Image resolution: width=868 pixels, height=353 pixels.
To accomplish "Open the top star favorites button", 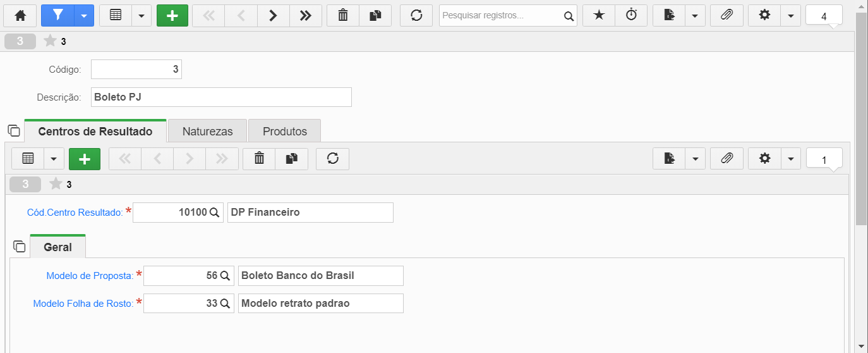I will 599,16.
